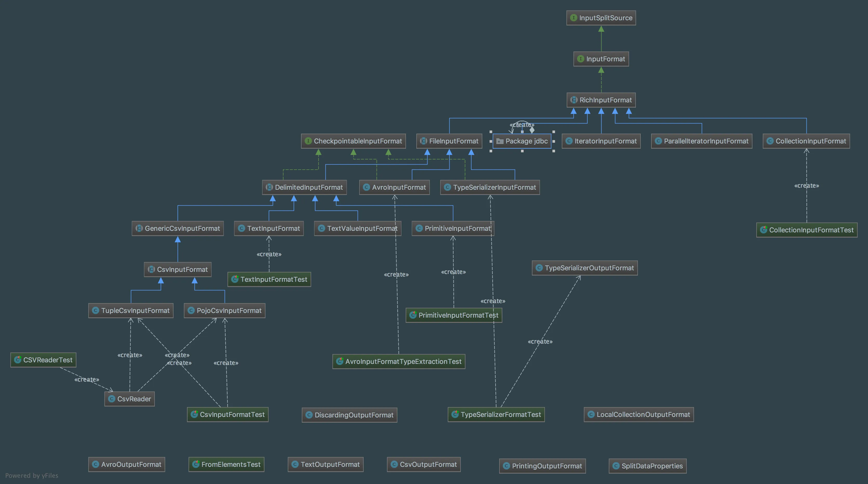Click the abstract class icon on FileInputFormat
Viewport: 868px width, 484px height.
[x=424, y=141]
